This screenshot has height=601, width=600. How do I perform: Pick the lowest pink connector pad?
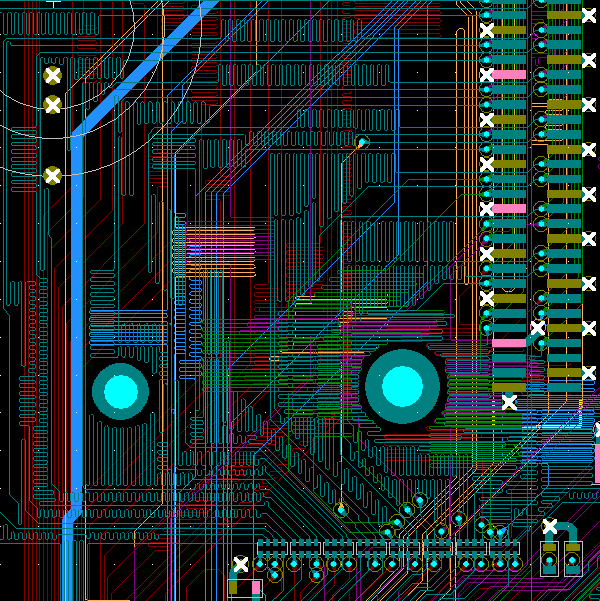click(508, 343)
